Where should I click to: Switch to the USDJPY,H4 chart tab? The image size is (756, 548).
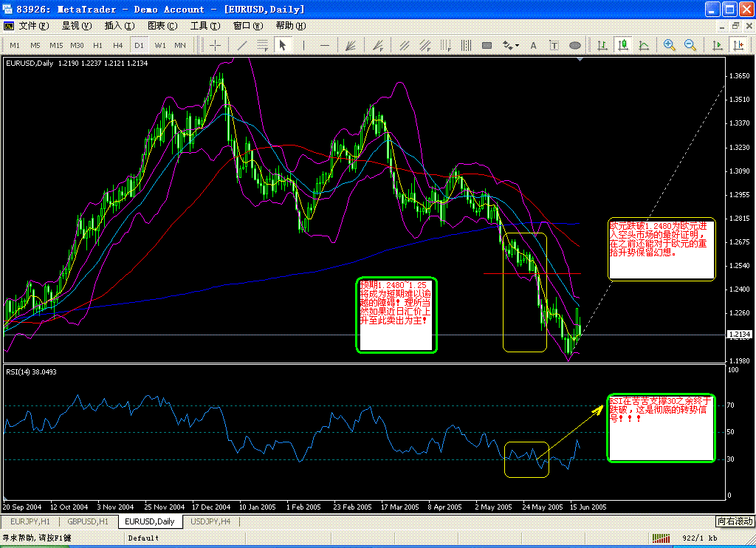(x=210, y=521)
